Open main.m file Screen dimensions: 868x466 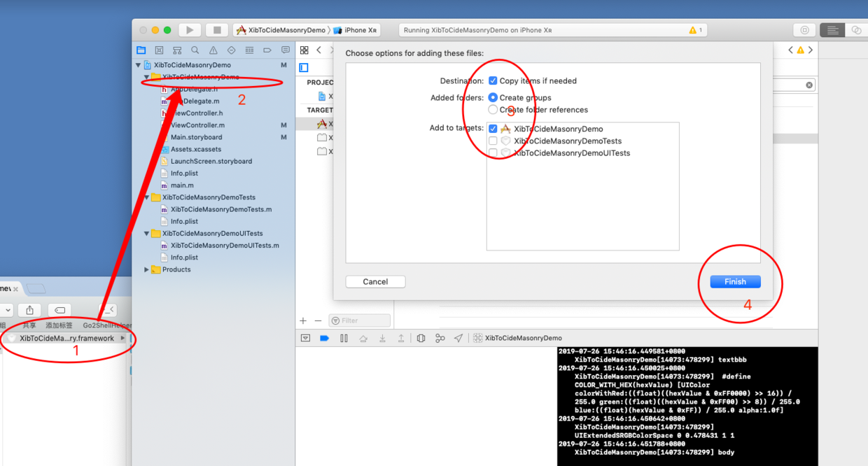pyautogui.click(x=182, y=185)
